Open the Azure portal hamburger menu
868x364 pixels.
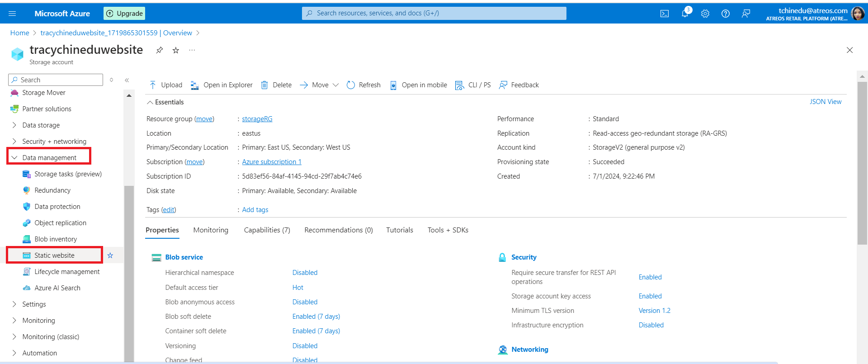tap(12, 14)
